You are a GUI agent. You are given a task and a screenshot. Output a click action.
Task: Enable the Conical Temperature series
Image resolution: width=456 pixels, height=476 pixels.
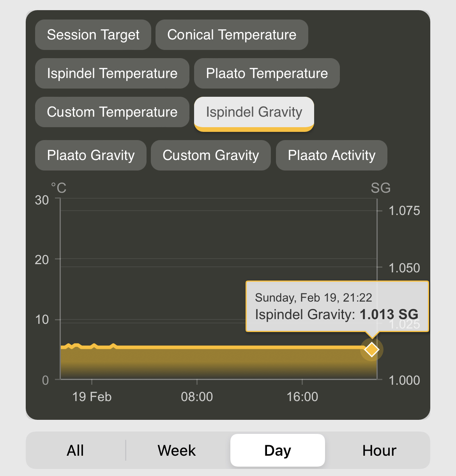232,35
